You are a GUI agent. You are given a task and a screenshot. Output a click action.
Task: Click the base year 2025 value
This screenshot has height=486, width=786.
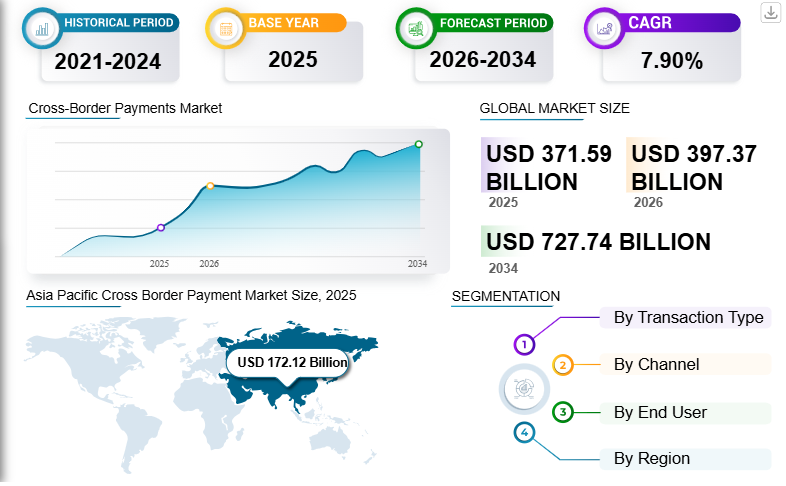[x=293, y=60]
